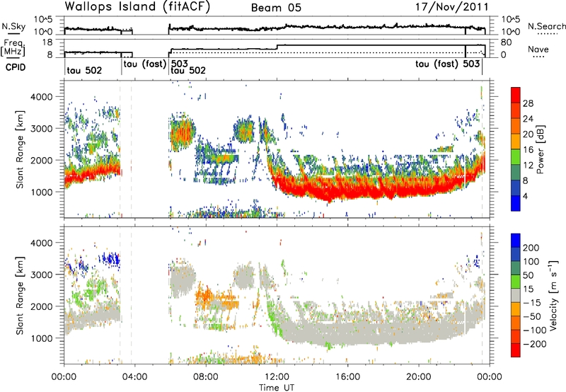Image resolution: width=566 pixels, height=392 pixels.
Task: Click the "18" MHz frequency tick label
Action: click(47, 42)
